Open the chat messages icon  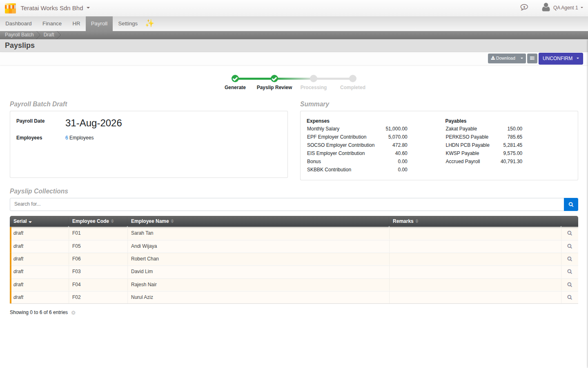(x=524, y=7)
